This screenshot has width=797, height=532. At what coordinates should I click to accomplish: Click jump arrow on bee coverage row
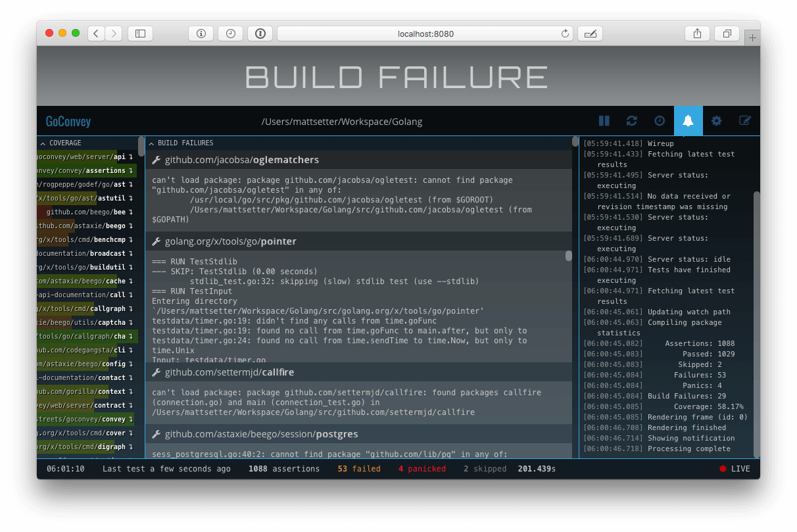pyautogui.click(x=132, y=212)
